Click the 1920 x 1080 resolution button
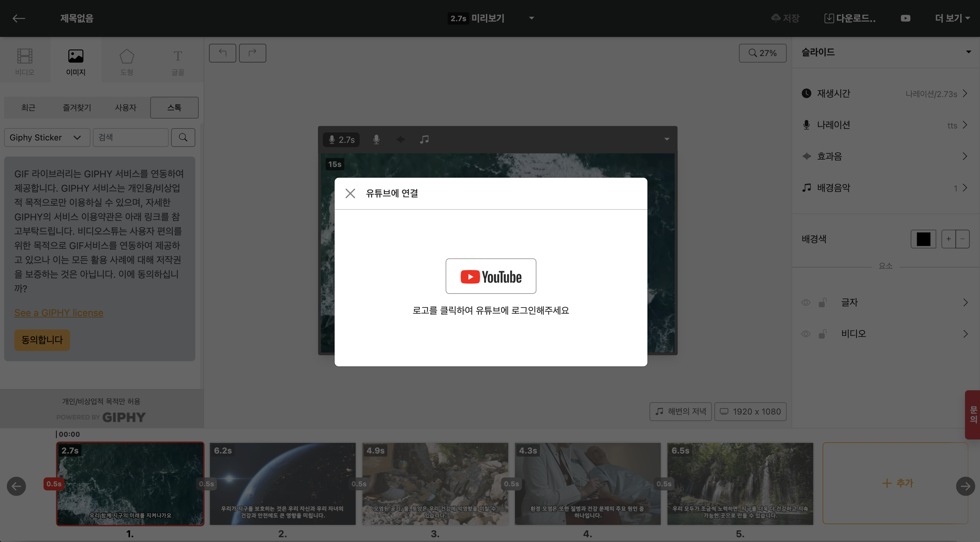 pyautogui.click(x=750, y=411)
